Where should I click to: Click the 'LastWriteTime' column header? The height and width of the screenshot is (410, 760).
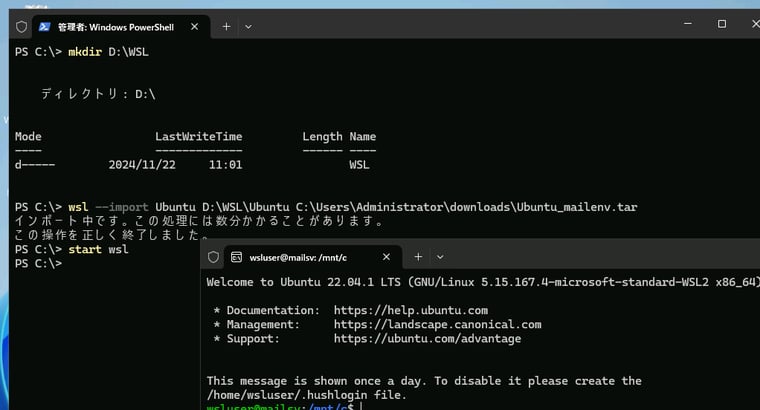(199, 137)
